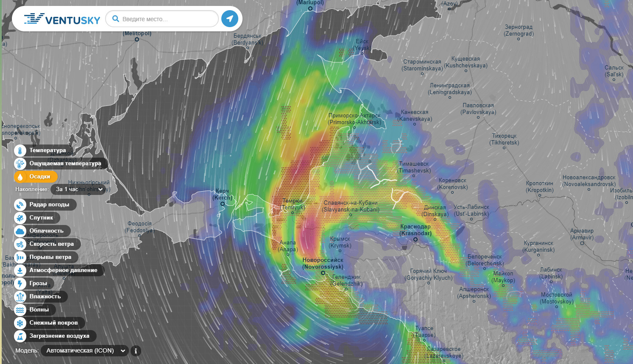Click the Ейск (Yeysk) town label
Screen dimensions: 633x364
click(362, 44)
